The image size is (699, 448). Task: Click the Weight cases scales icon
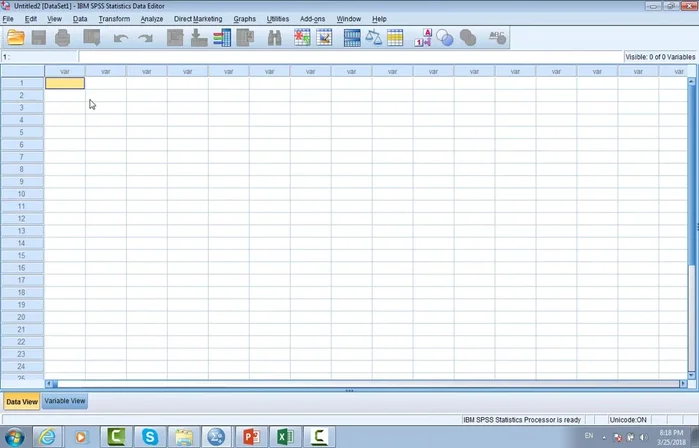pos(374,37)
